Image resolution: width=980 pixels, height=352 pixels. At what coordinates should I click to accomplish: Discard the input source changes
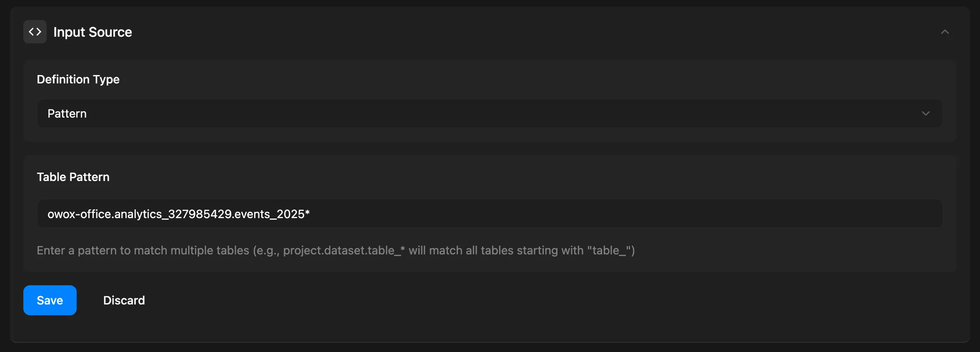coord(124,300)
